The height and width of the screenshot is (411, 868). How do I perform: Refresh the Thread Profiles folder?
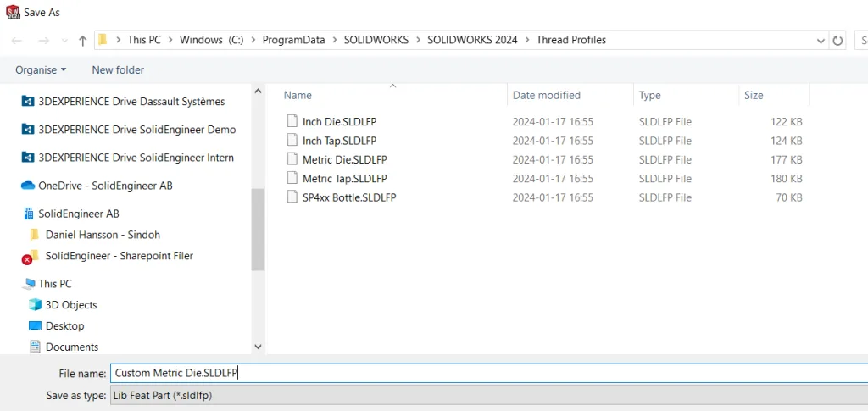point(837,41)
